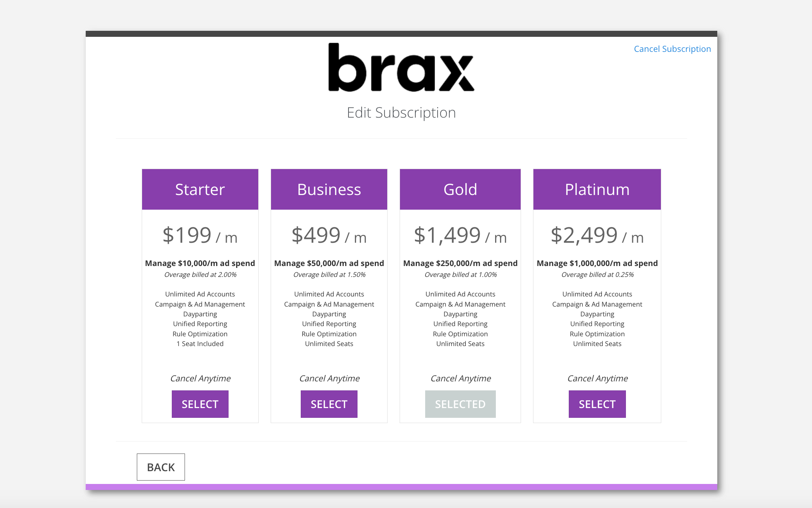812x508 pixels.
Task: Click the $2,499 / m price
Action: (x=597, y=236)
